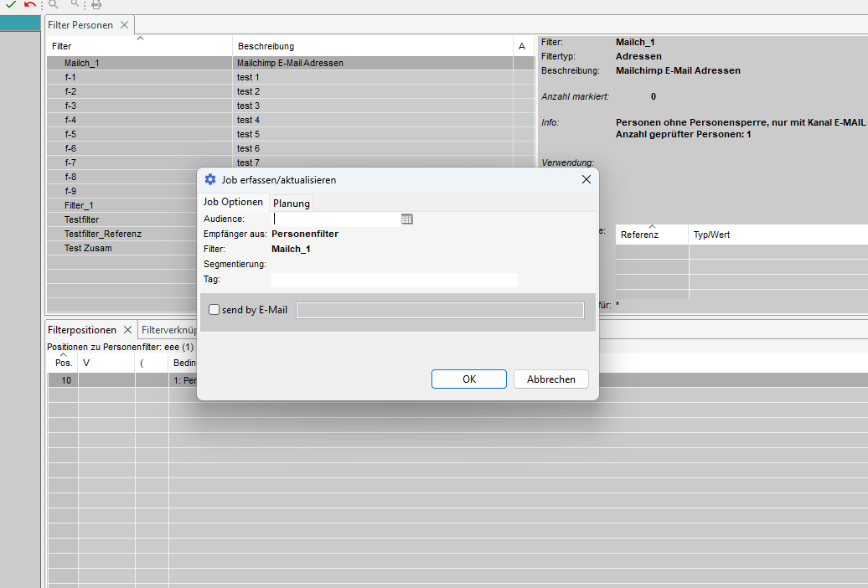Click the first magnifier search icon
Image resolution: width=868 pixels, height=588 pixels.
point(54,5)
